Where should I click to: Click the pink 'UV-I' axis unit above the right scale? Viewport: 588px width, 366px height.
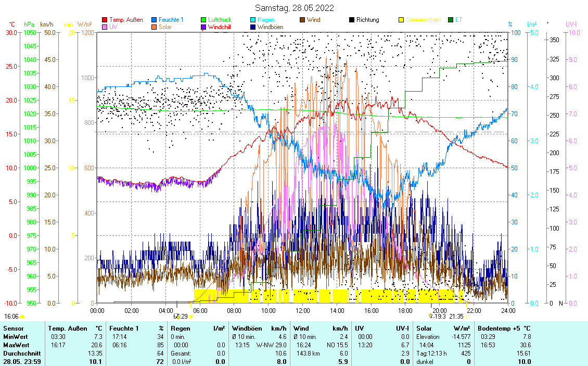[x=571, y=24]
